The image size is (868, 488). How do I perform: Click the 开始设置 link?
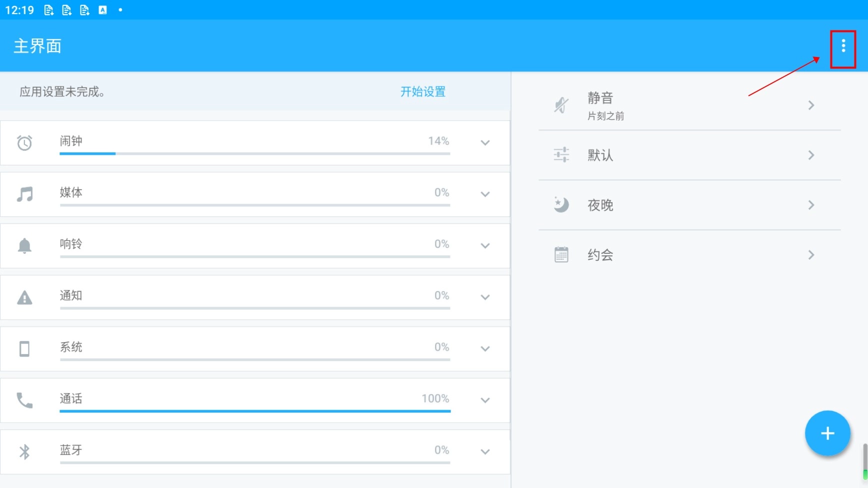coord(422,92)
